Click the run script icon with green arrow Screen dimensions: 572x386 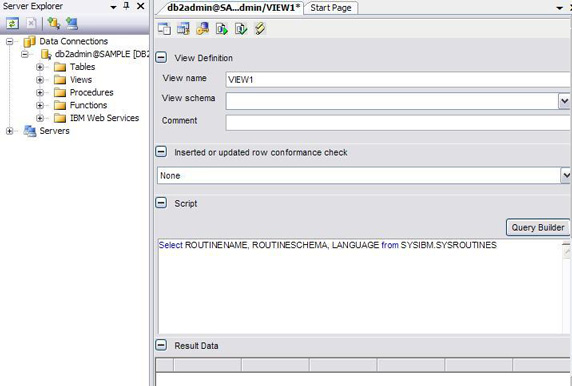click(x=222, y=29)
